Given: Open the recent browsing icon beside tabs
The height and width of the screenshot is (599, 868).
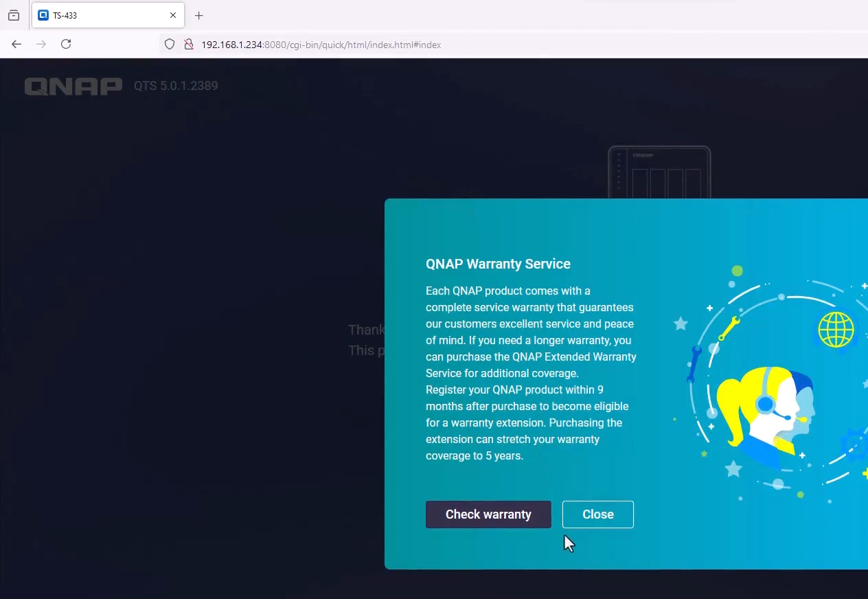Looking at the screenshot, I should 14,15.
